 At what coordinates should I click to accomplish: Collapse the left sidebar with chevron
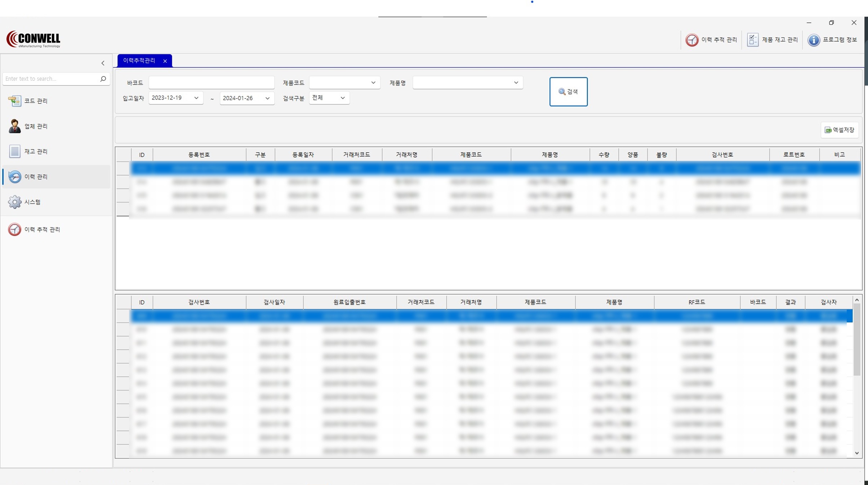(103, 63)
